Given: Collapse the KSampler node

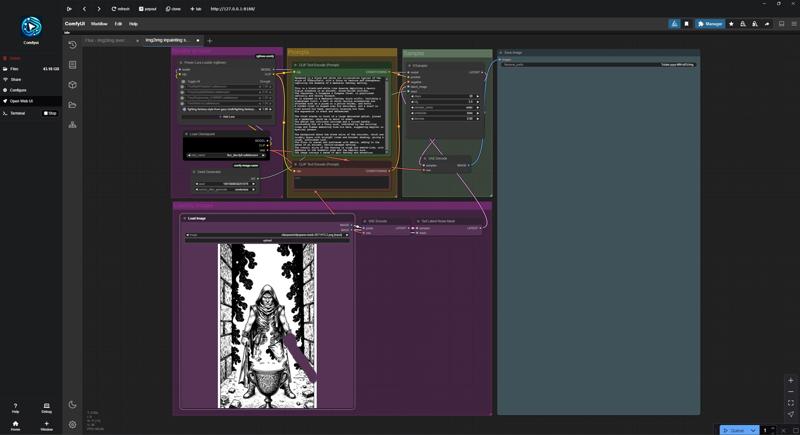Looking at the screenshot, I should pyautogui.click(x=409, y=66).
